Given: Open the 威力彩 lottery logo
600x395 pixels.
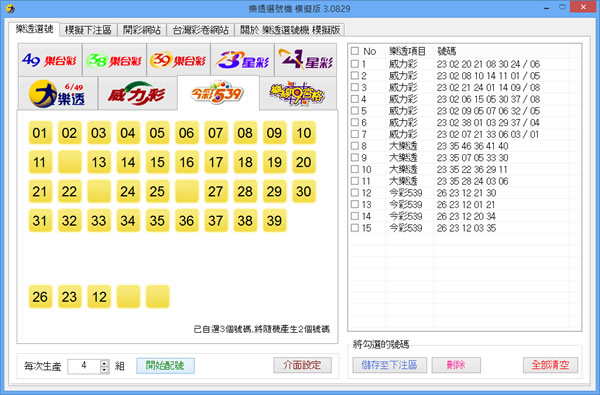Looking at the screenshot, I should click(x=137, y=93).
